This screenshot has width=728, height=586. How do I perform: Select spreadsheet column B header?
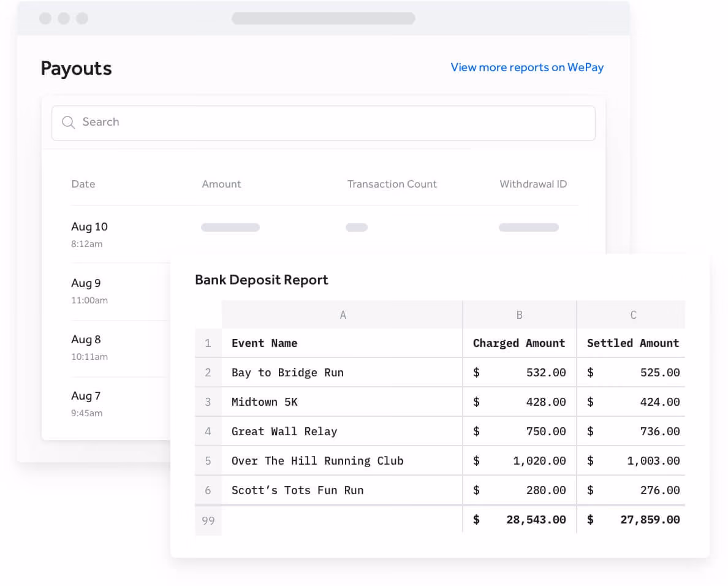coord(520,315)
